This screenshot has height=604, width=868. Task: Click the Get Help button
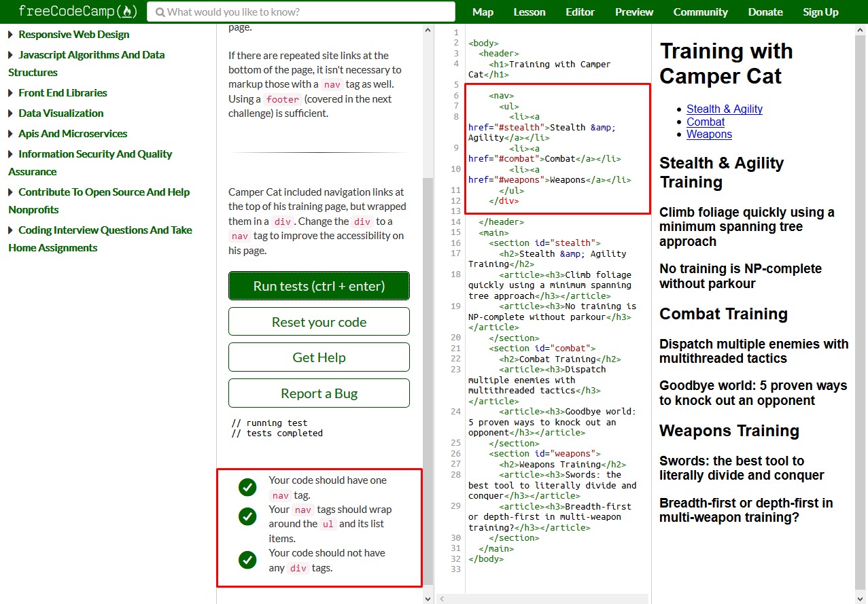319,357
